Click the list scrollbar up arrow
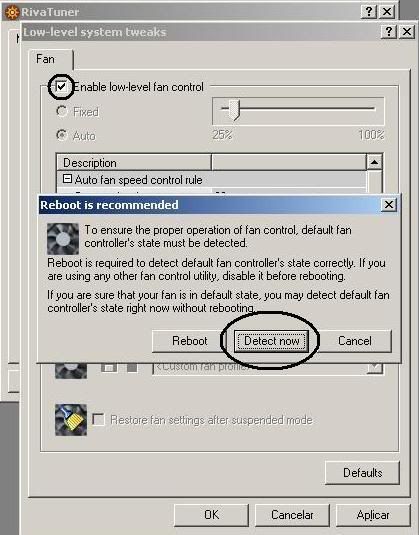Image resolution: width=419 pixels, height=535 pixels. 374,162
